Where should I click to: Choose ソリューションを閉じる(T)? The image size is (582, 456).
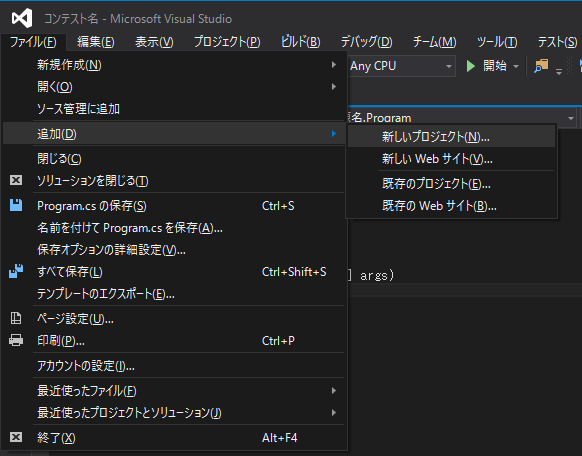[x=173, y=181]
